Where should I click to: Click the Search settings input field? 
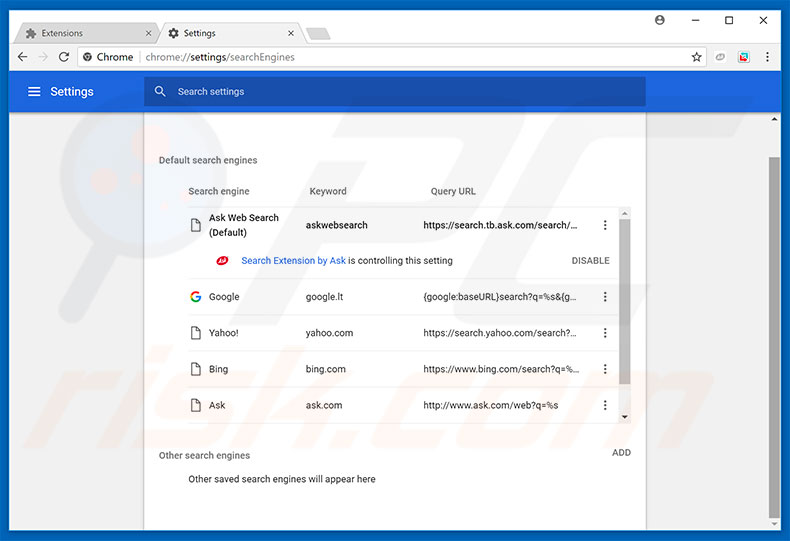point(394,91)
